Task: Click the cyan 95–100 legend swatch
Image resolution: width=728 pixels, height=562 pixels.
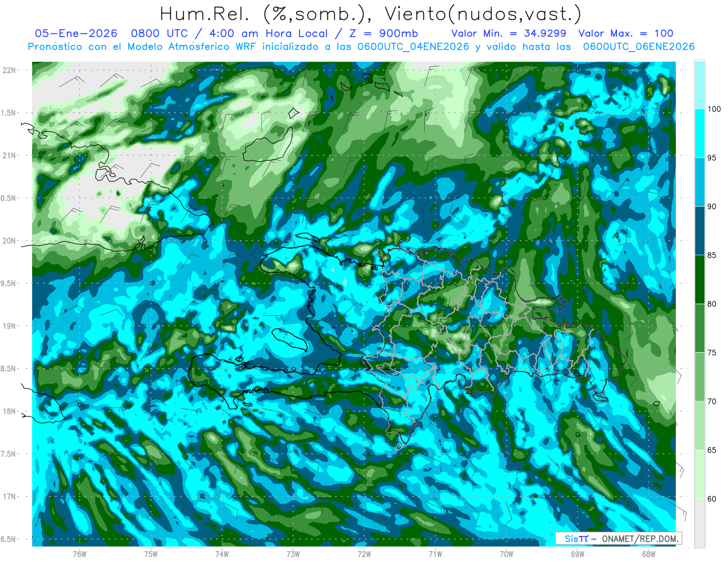Action: 699,133
